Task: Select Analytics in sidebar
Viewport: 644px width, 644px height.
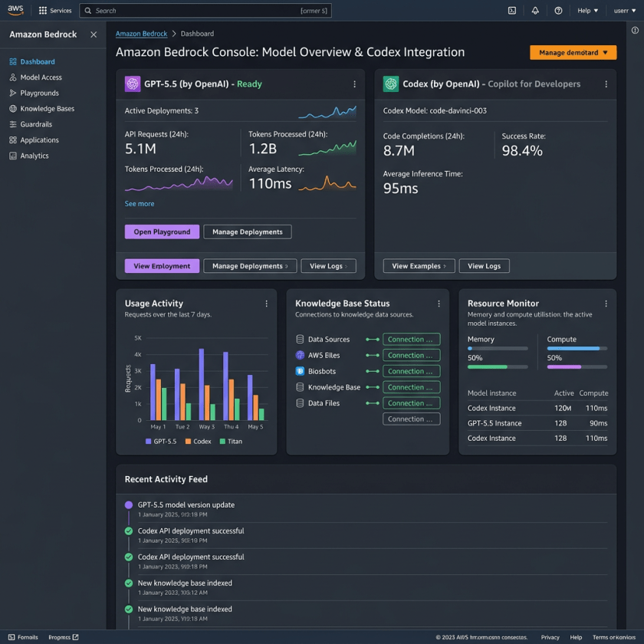Action: [34, 156]
